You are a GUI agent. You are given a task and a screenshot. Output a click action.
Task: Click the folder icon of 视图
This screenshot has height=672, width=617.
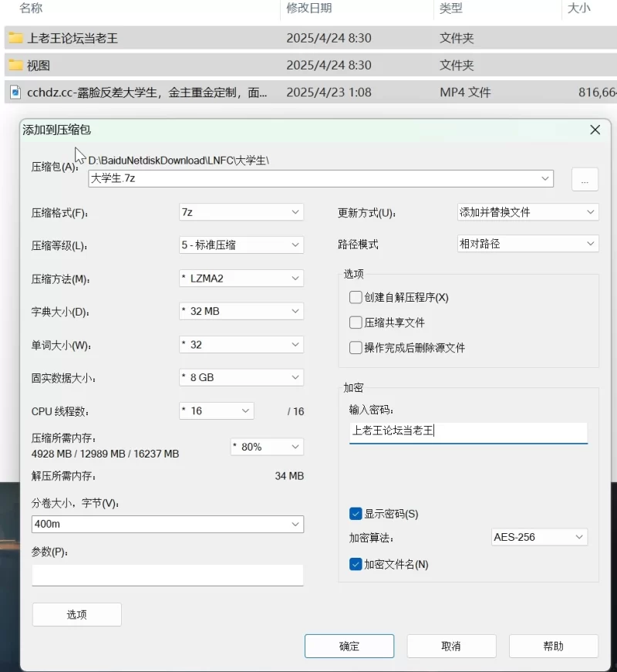[x=16, y=65]
